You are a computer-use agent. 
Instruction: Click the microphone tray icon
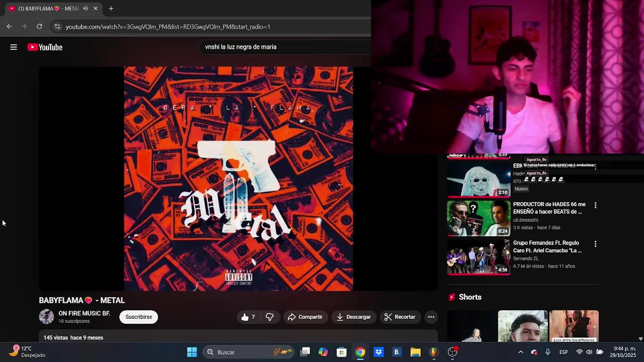(548, 352)
